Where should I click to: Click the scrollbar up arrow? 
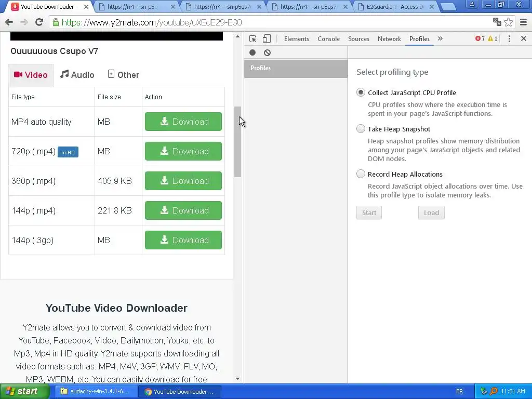(x=237, y=36)
